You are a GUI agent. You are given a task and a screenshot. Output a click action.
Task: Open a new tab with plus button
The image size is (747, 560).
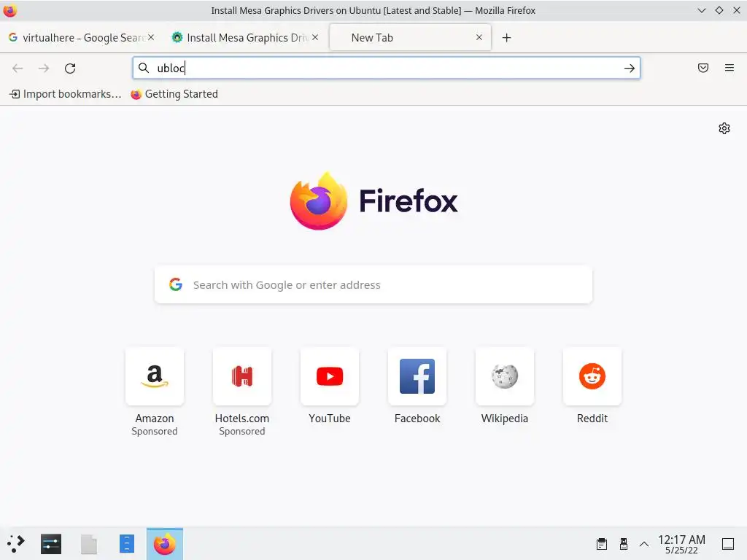tap(506, 38)
